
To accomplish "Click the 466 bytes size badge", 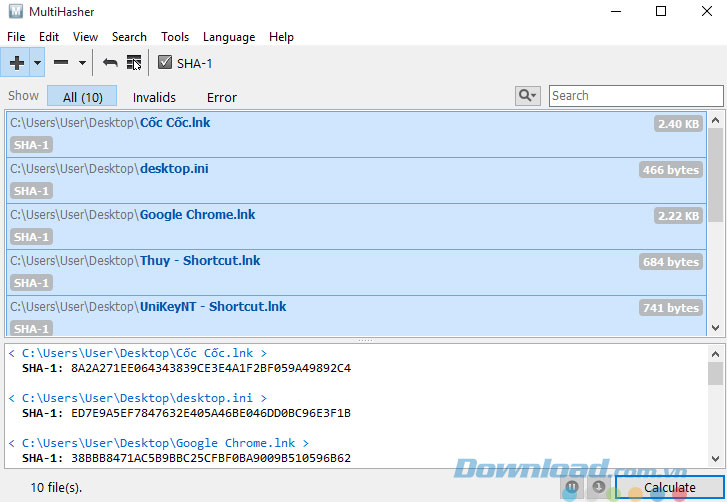I will click(x=670, y=170).
